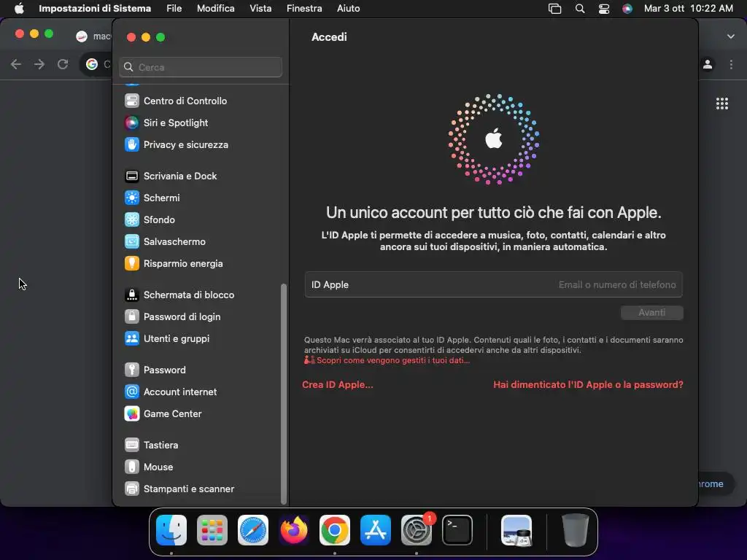Launch Google Chrome from the Dock
The width and height of the screenshot is (747, 560).
[x=334, y=530]
